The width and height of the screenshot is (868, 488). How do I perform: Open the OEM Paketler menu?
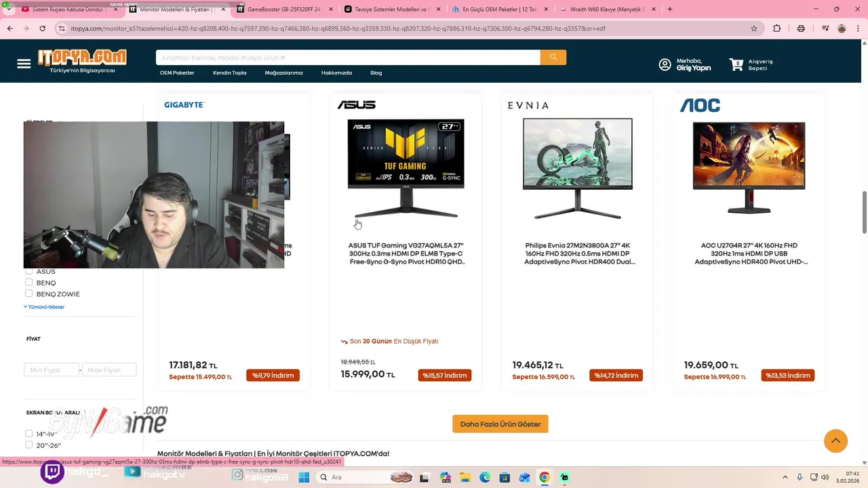pos(177,73)
